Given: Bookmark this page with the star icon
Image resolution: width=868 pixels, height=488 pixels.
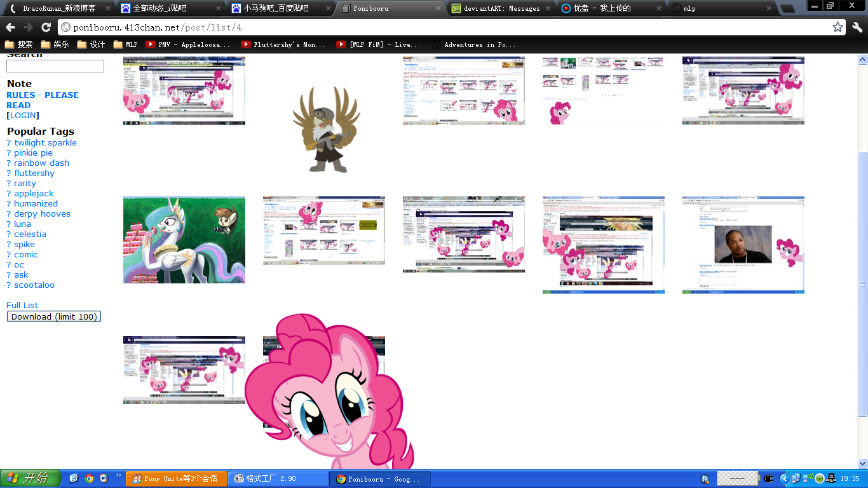Looking at the screenshot, I should [x=837, y=27].
